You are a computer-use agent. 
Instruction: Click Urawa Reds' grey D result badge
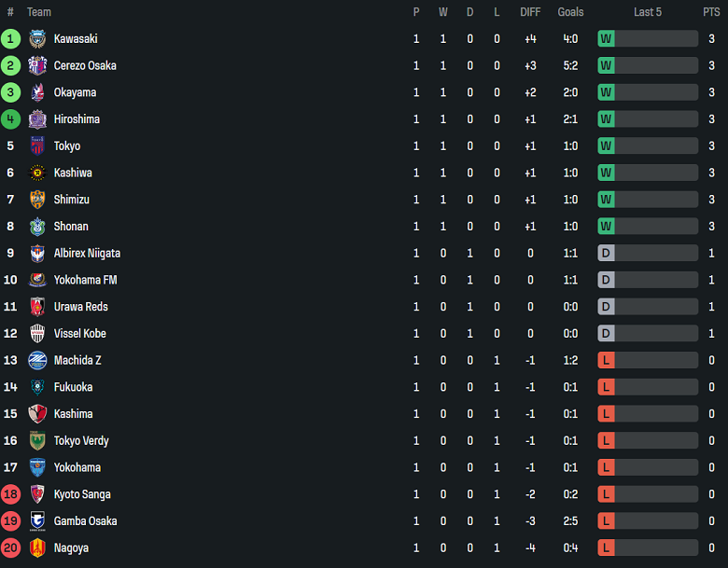pos(606,307)
